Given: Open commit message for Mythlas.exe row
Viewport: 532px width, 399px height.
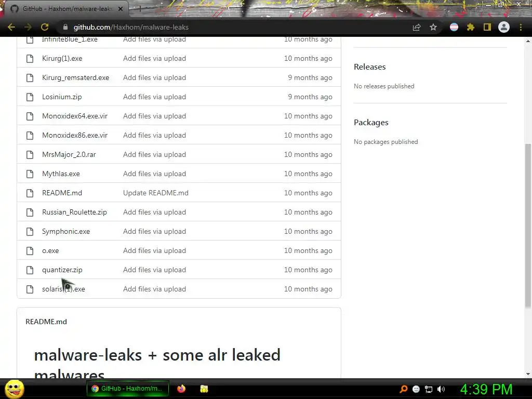Looking at the screenshot, I should point(154,174).
